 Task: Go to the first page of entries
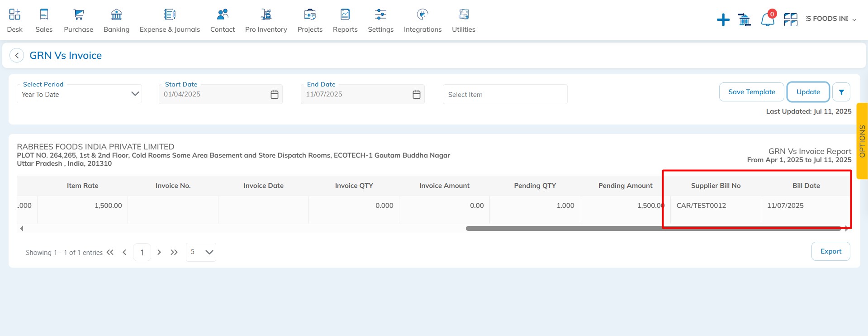point(110,252)
